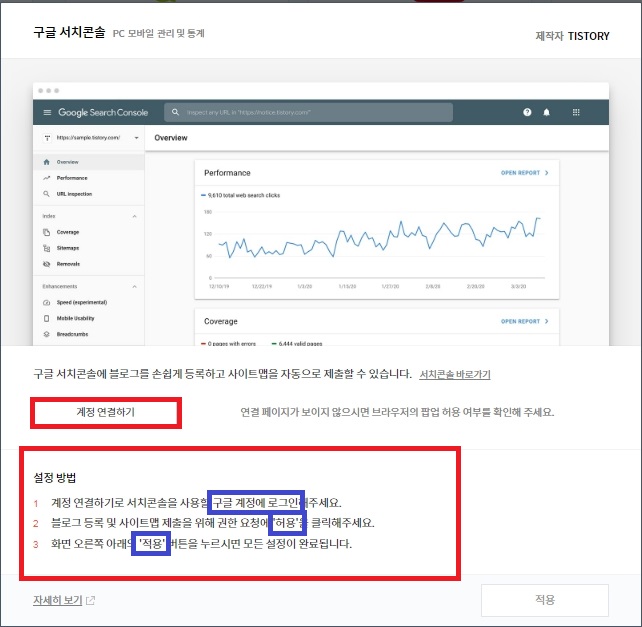
Task: Open the property selector dropdown arrow
Action: point(136,138)
